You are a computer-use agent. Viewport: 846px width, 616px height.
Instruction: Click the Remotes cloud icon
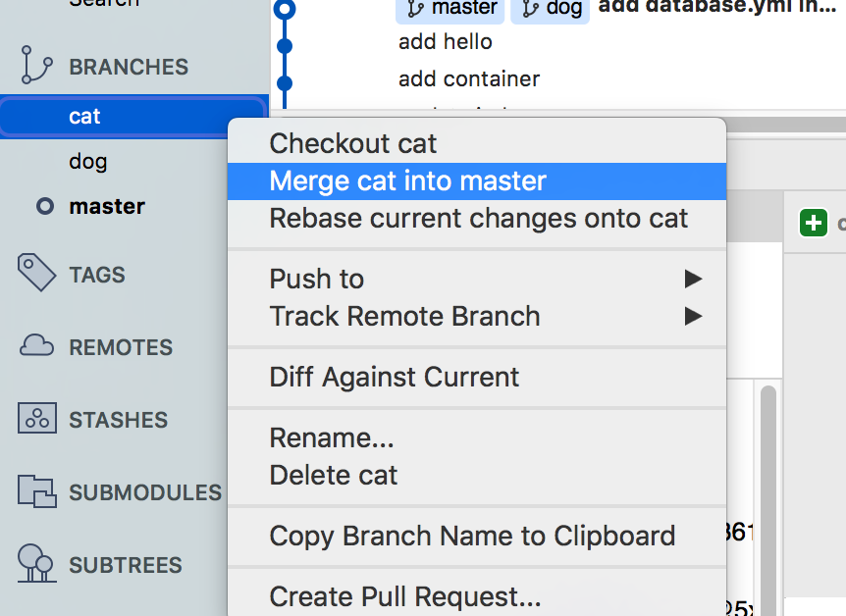(37, 346)
